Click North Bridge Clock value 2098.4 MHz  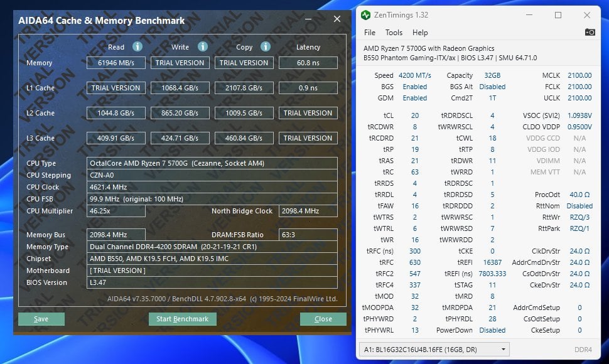[308, 211]
